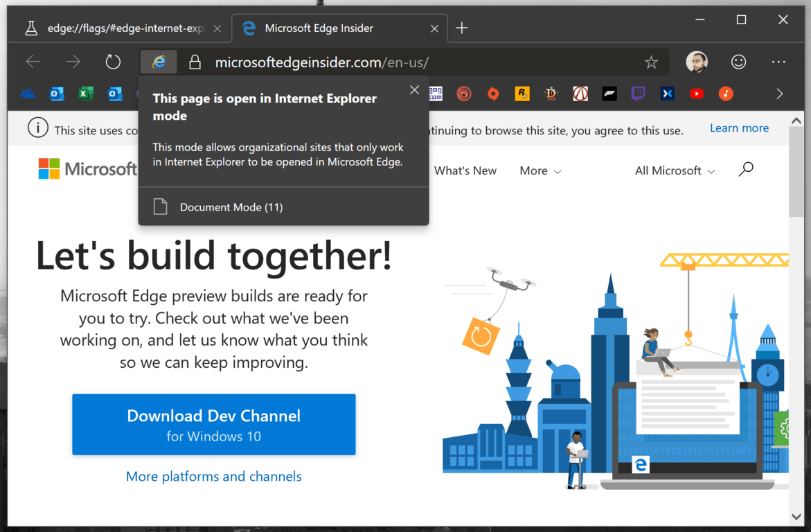Open the Twitch bookmark
Image resolution: width=811 pixels, height=532 pixels.
[639, 94]
